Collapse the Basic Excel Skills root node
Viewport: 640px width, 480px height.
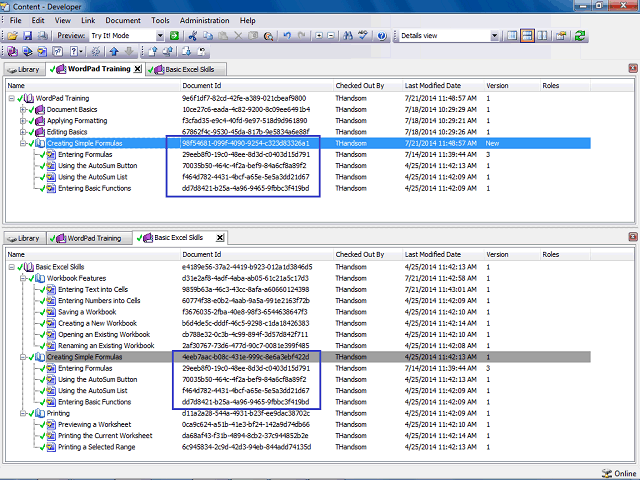11,267
